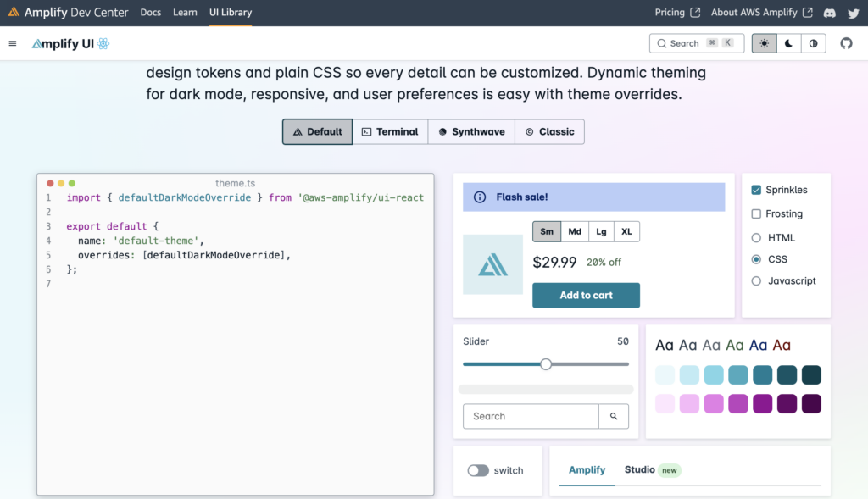Open the Pricing external link
This screenshot has height=499, width=868.
677,12
